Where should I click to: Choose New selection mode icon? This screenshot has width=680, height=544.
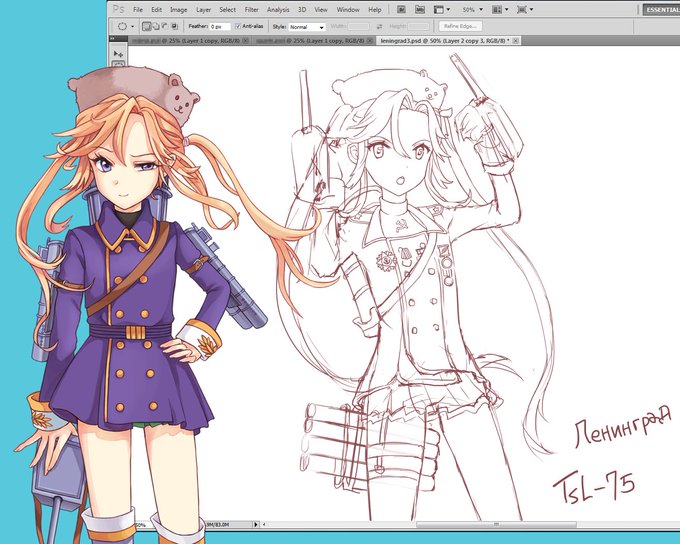coord(147,26)
